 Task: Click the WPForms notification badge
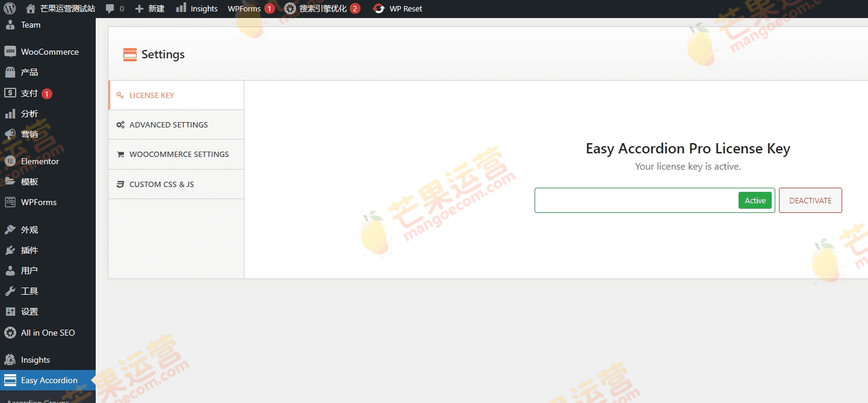(x=270, y=8)
